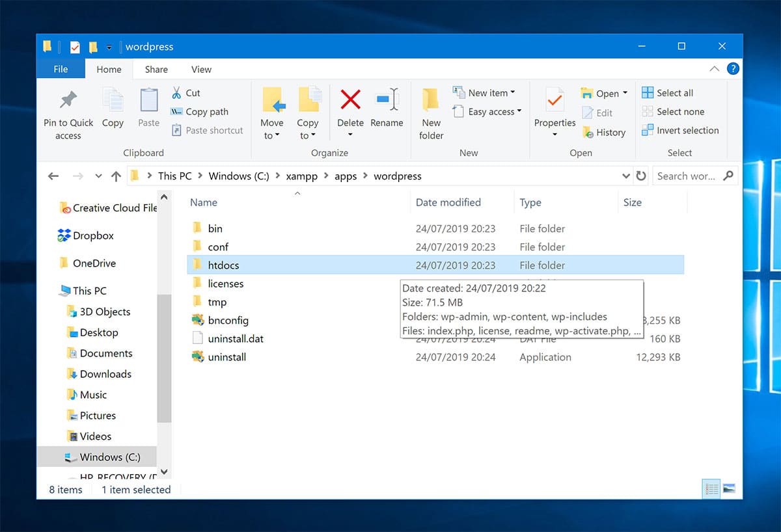Click Invert selection in ribbon
The width and height of the screenshot is (781, 532).
click(x=680, y=130)
